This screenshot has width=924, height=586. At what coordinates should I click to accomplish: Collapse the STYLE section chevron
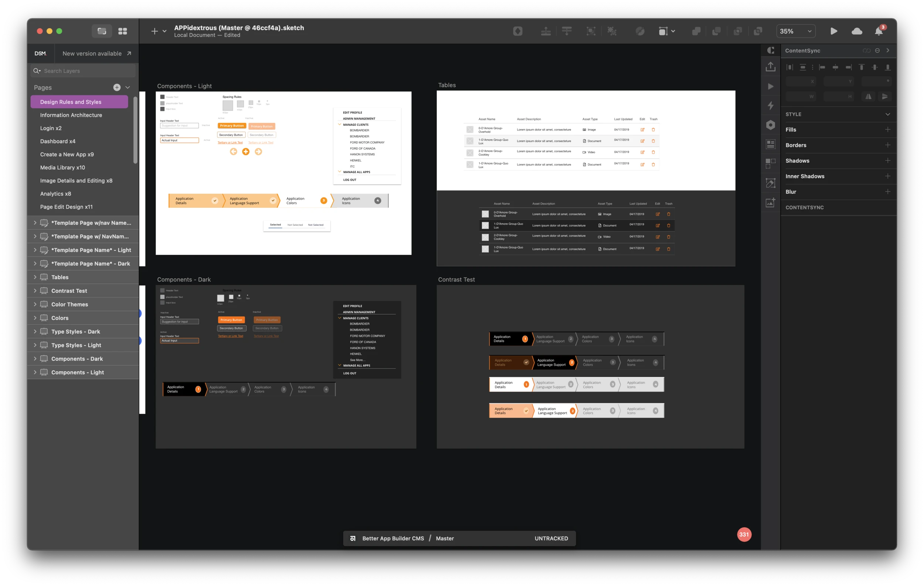point(887,114)
